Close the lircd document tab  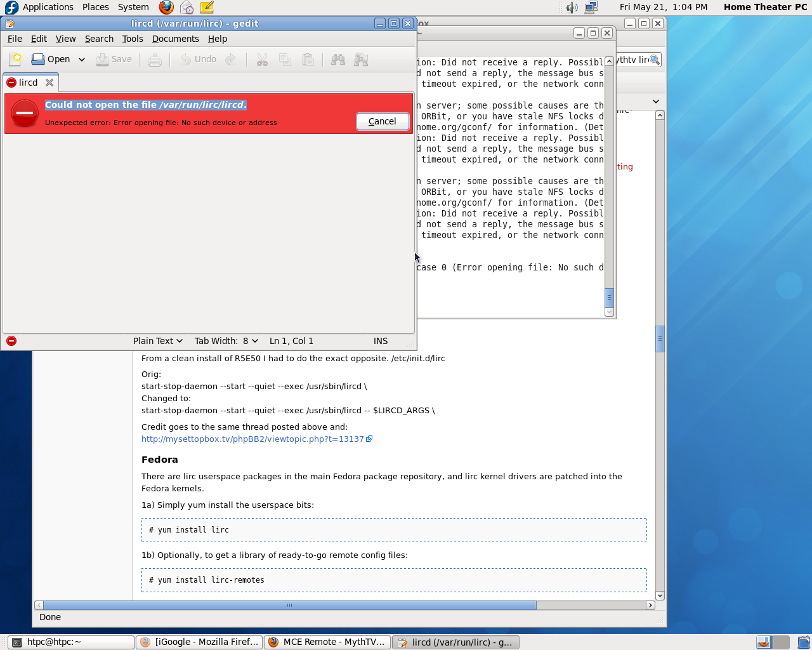[x=49, y=83]
